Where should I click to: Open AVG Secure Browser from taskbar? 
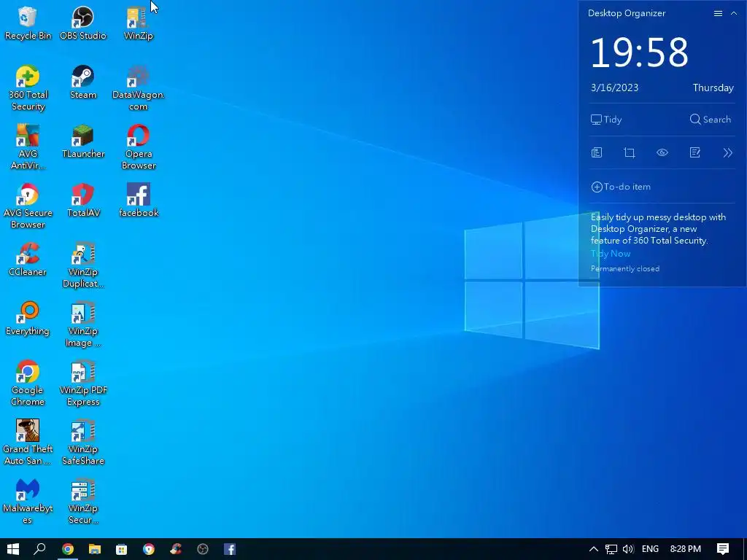point(149,549)
